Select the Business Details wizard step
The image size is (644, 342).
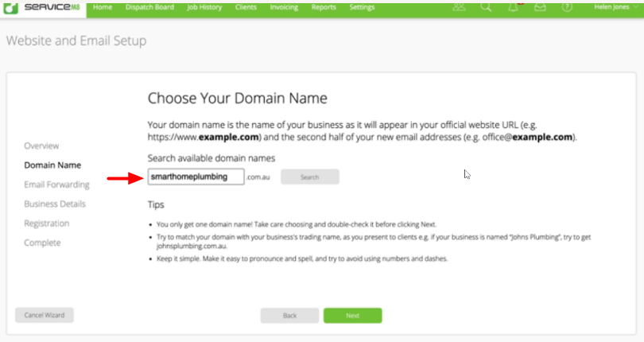pyautogui.click(x=55, y=204)
